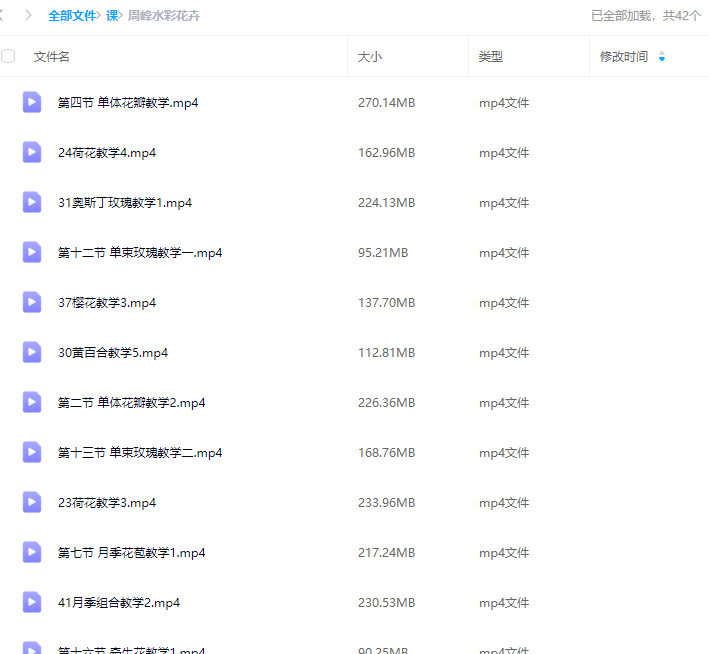
Task: Navigate back with the left arrow
Action: [x=3, y=16]
